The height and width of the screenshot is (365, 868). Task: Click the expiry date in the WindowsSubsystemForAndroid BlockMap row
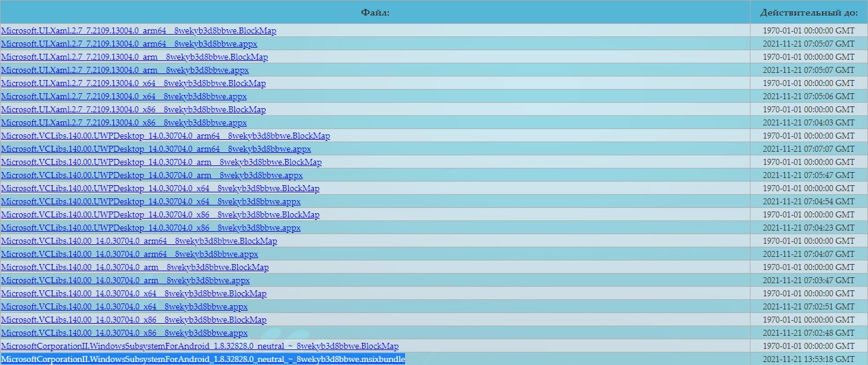(x=809, y=346)
